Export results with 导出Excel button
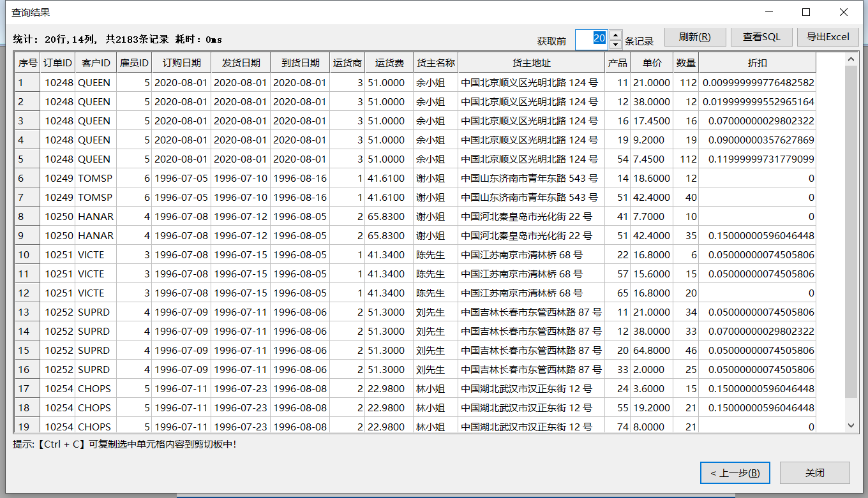 (828, 37)
